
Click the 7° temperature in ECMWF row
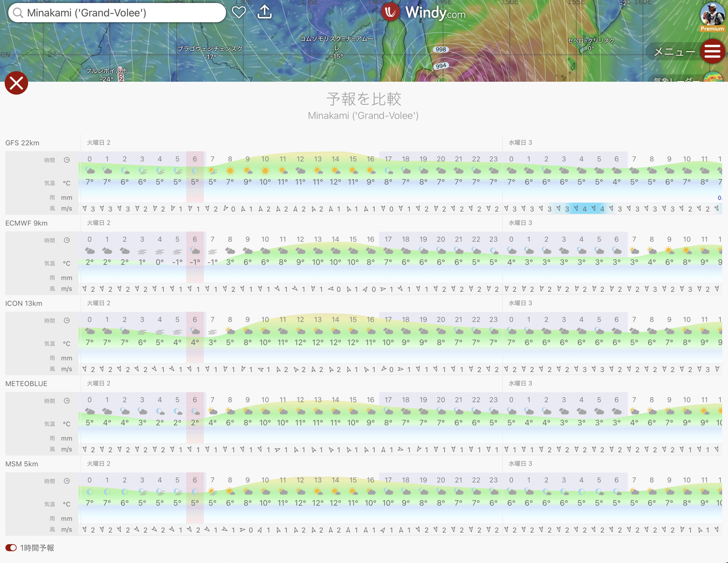pos(388,263)
